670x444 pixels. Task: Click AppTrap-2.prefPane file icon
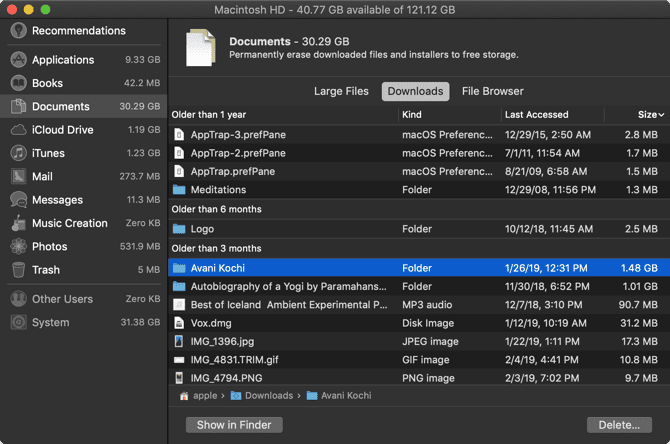179,153
